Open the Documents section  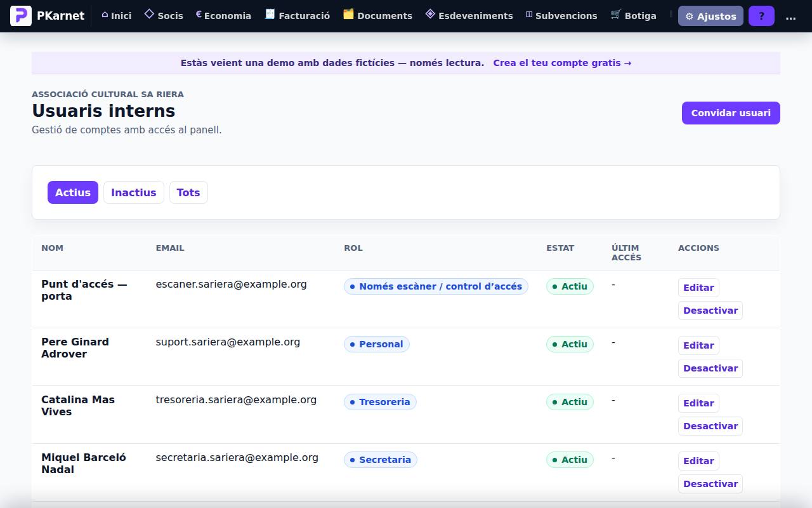pyautogui.click(x=377, y=16)
